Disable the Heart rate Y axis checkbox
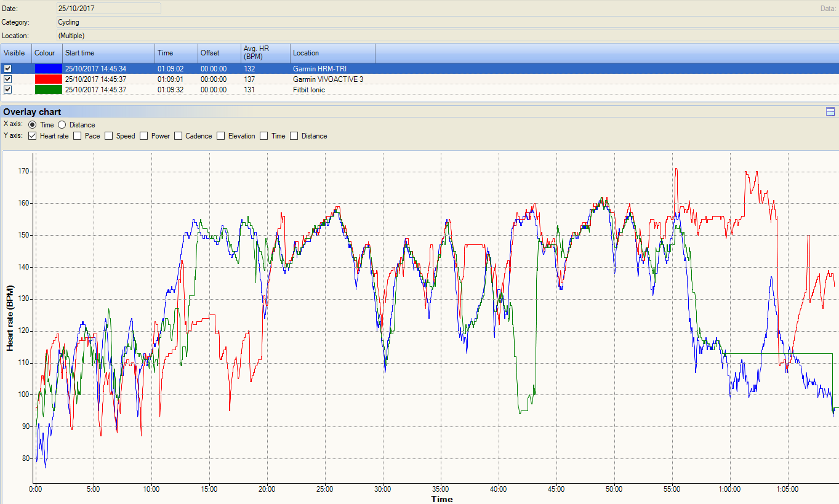 point(33,136)
